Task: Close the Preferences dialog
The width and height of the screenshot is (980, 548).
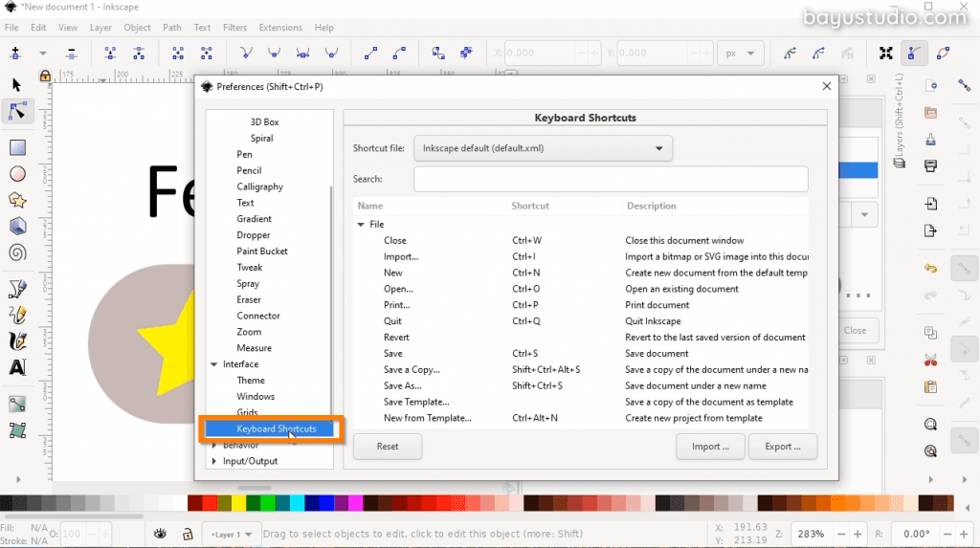Action: [x=826, y=86]
